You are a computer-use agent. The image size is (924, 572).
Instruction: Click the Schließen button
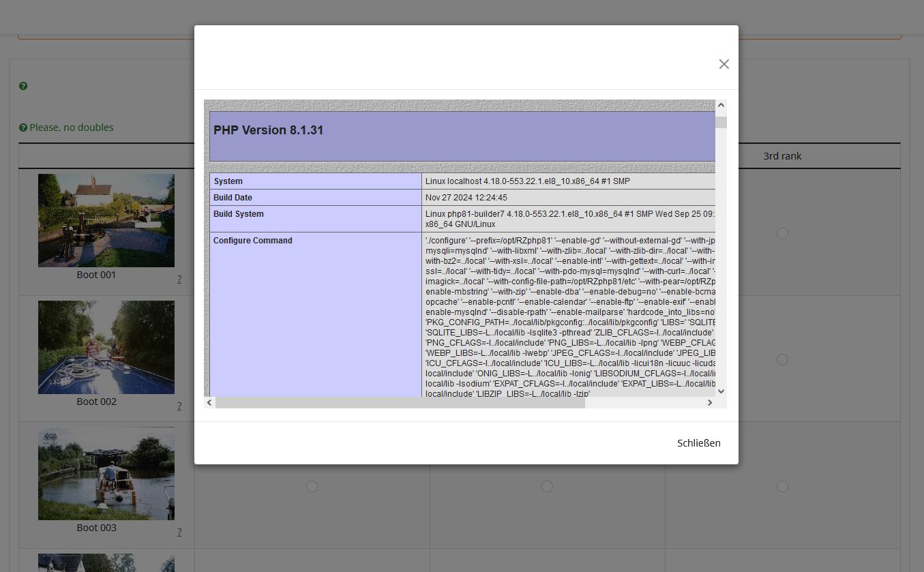click(698, 443)
